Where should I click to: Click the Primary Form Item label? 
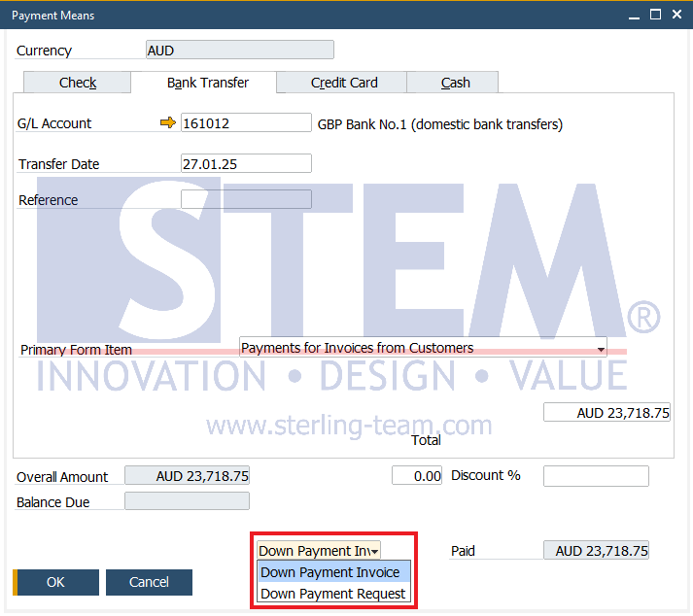tap(76, 350)
